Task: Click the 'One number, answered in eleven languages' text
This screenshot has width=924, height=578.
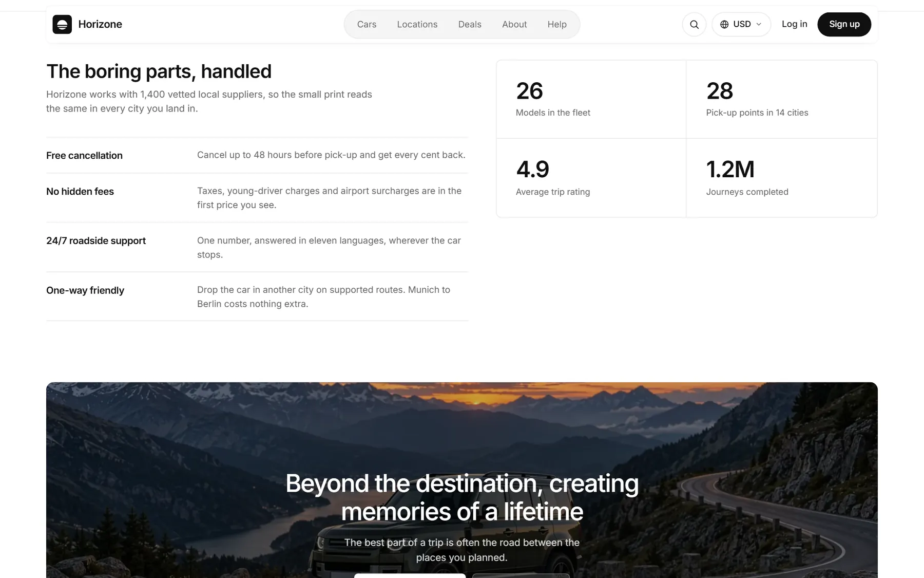Action: (x=329, y=248)
